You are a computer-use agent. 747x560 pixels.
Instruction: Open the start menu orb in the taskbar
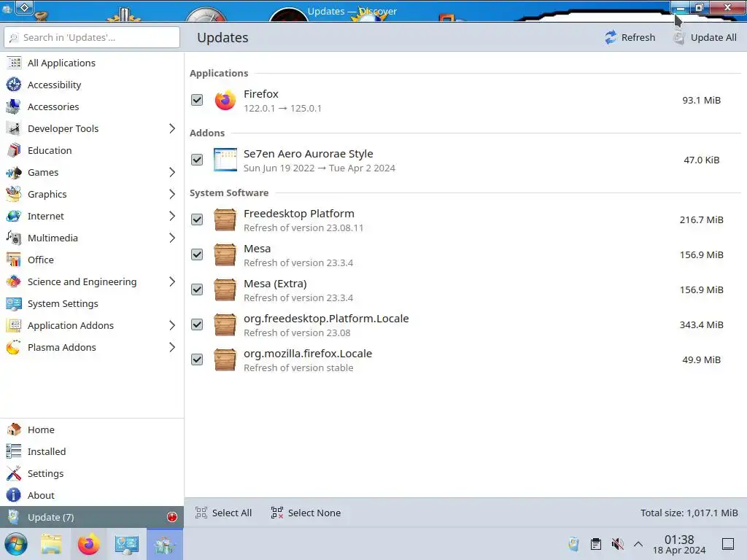tap(16, 544)
